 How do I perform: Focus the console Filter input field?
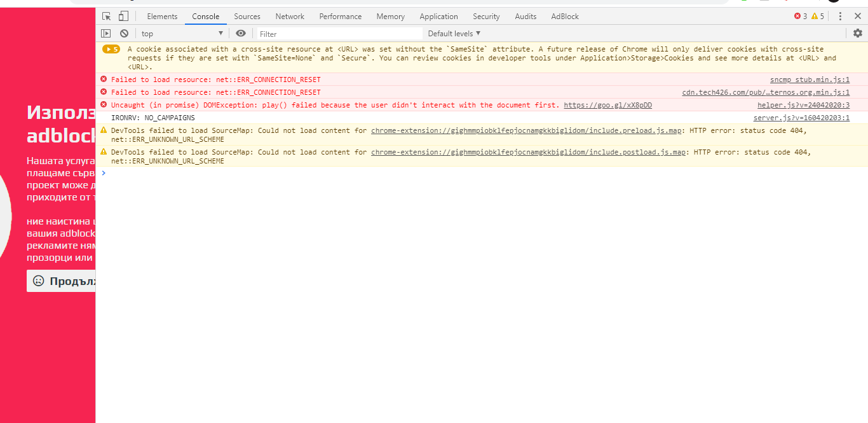point(340,34)
